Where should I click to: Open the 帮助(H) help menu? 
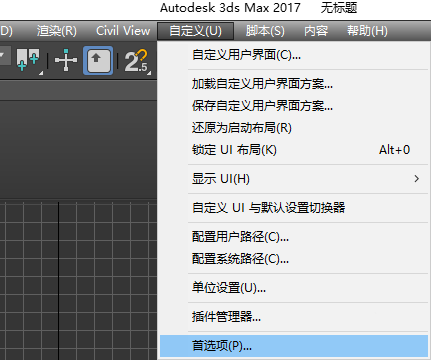pos(367,31)
